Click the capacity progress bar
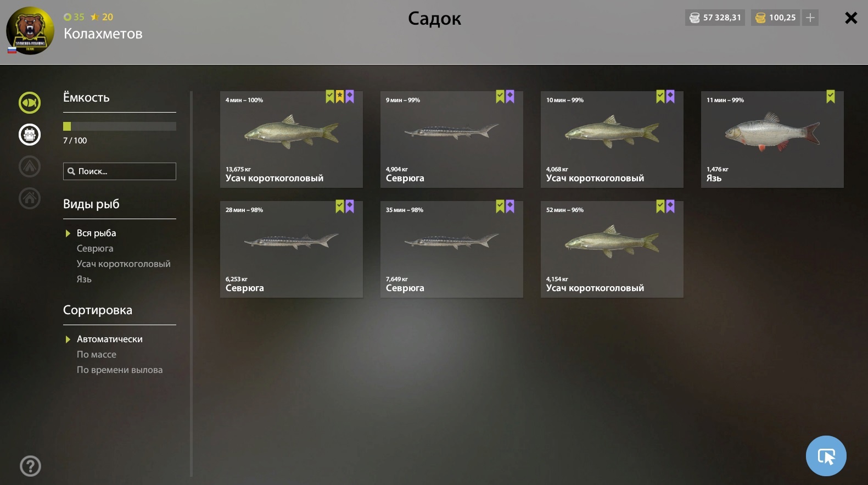 [x=120, y=126]
